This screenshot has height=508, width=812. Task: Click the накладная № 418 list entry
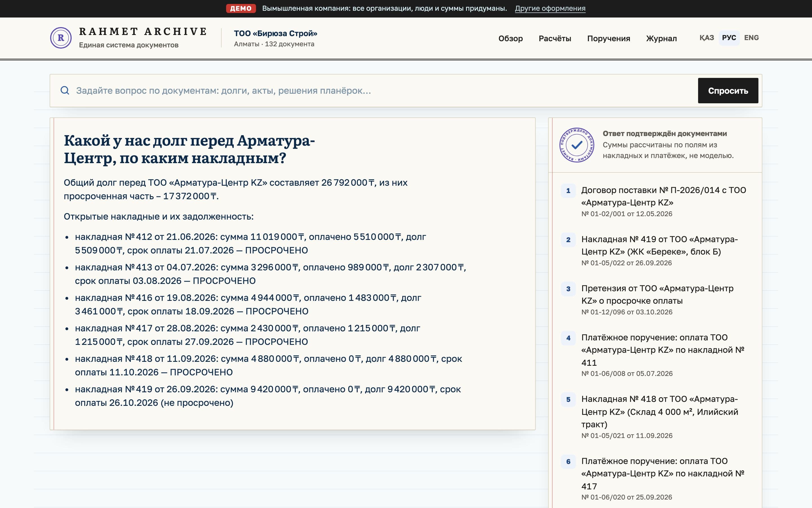pyautogui.click(x=268, y=365)
